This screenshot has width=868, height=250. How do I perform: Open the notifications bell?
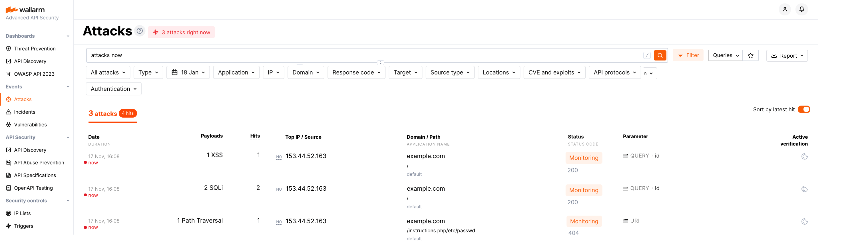click(802, 9)
